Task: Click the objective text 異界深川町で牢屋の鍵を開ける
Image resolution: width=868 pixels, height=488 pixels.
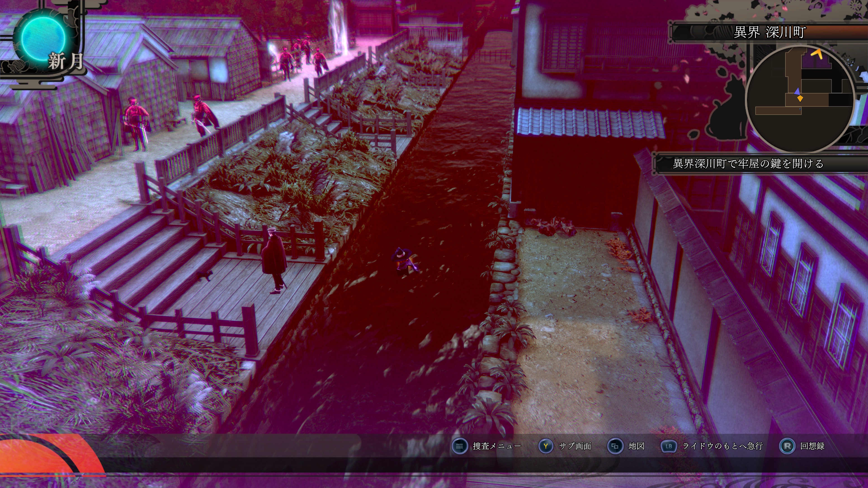Action: (748, 164)
